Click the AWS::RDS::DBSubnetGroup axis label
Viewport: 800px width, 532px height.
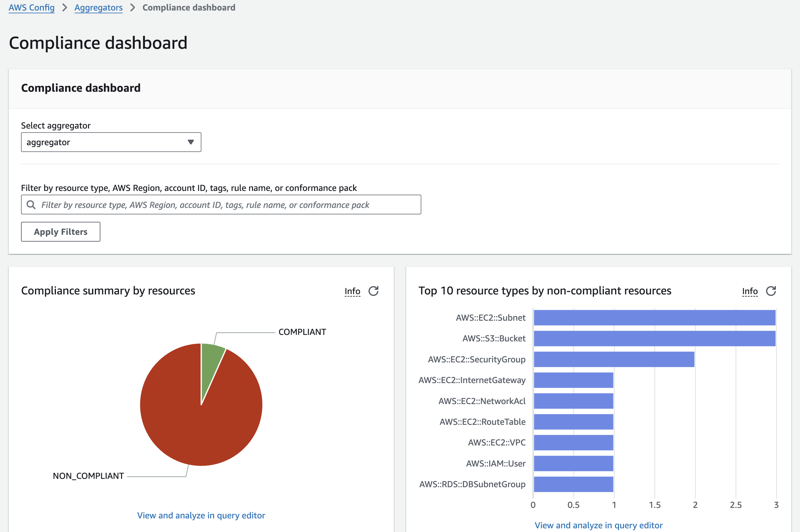click(472, 484)
